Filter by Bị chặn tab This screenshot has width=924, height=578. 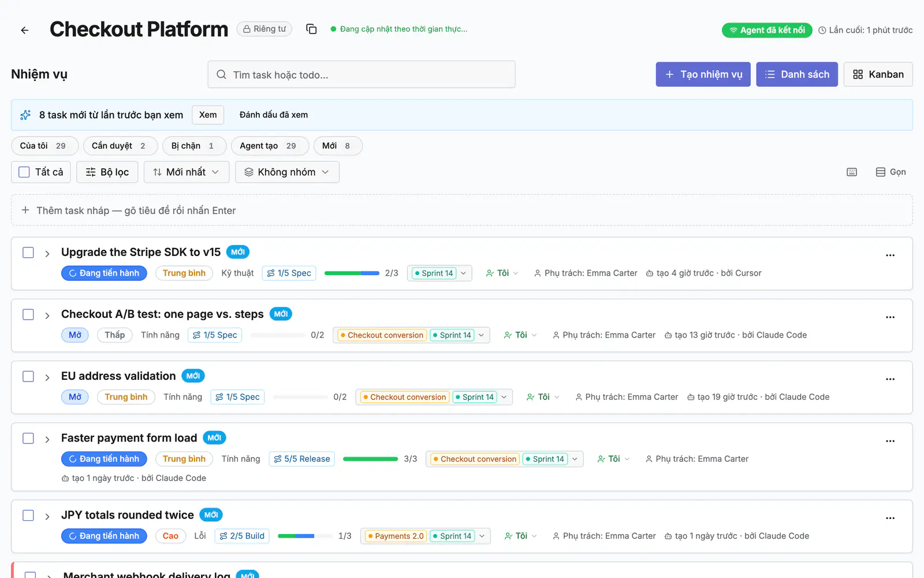pos(194,146)
